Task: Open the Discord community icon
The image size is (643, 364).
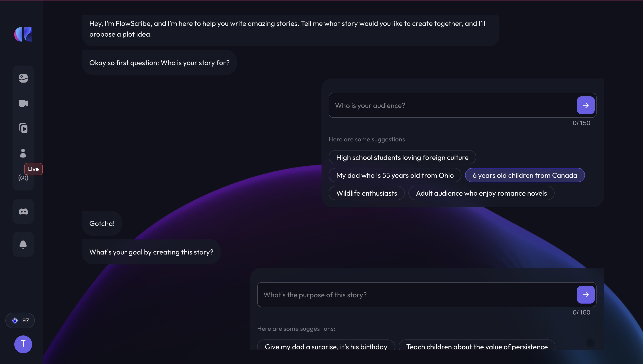Action: (x=23, y=211)
